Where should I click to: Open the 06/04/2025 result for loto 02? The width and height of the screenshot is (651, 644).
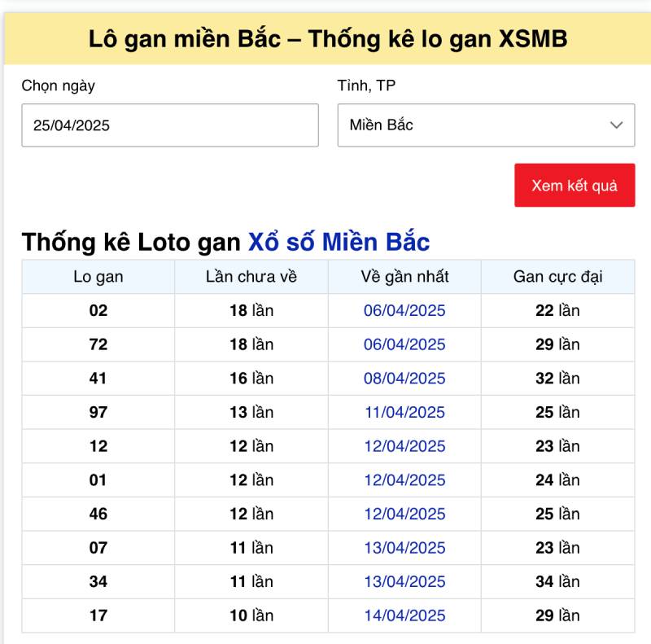[x=404, y=310]
